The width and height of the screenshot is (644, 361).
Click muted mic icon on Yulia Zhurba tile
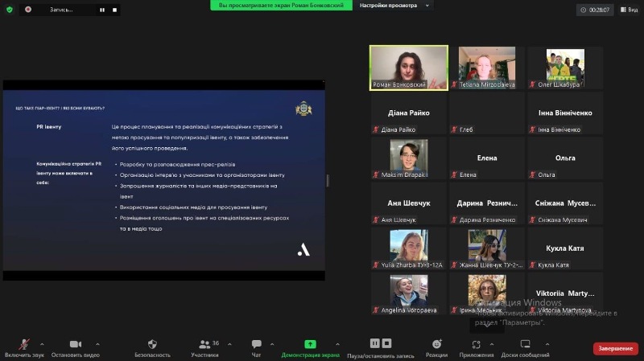click(375, 265)
